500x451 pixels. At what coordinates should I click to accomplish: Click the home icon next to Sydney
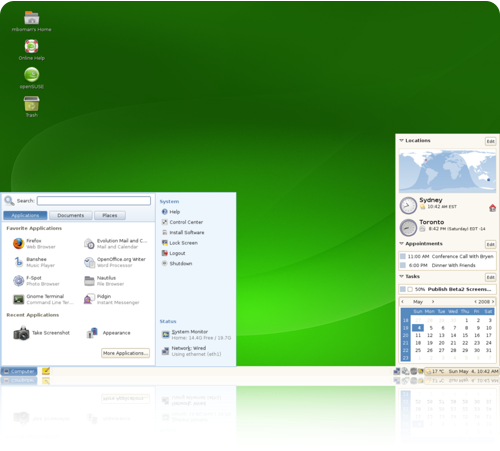tap(492, 208)
